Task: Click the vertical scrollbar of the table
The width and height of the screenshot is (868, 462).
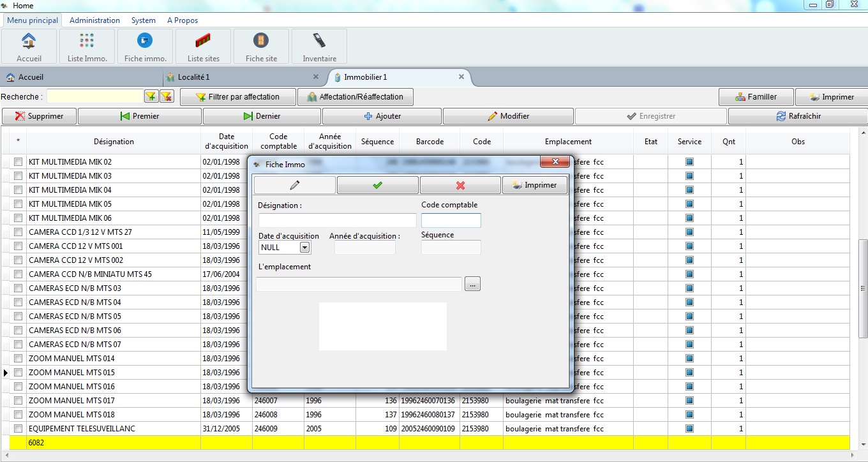Action: (x=862, y=287)
